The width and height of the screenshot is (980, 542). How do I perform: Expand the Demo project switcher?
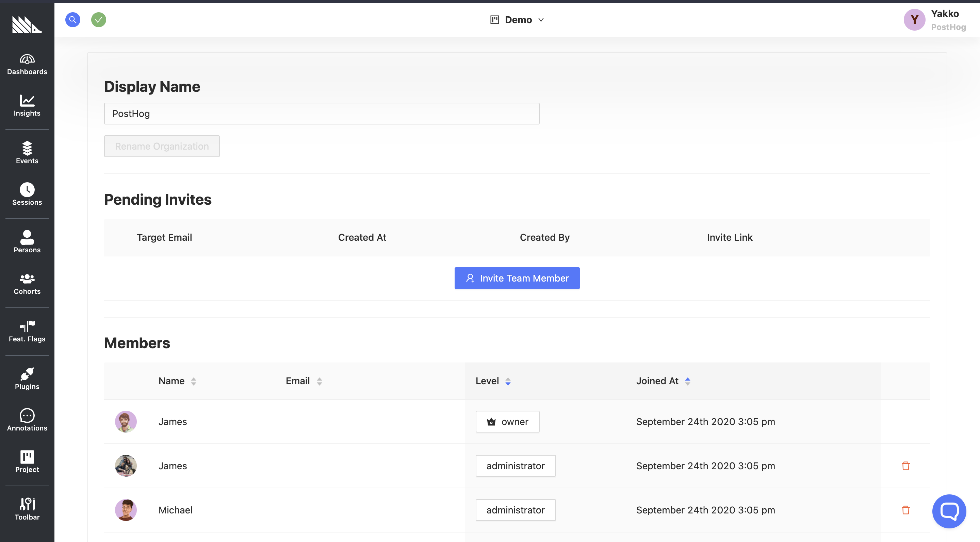517,20
